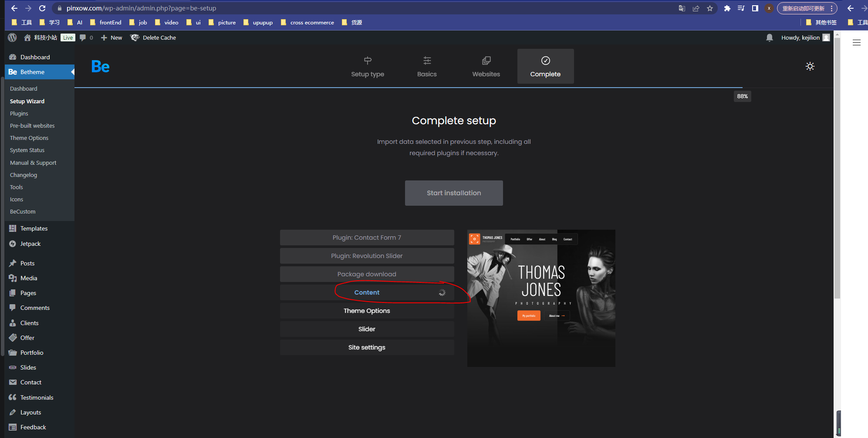868x438 pixels.
Task: Click the Package download row
Action: point(367,274)
